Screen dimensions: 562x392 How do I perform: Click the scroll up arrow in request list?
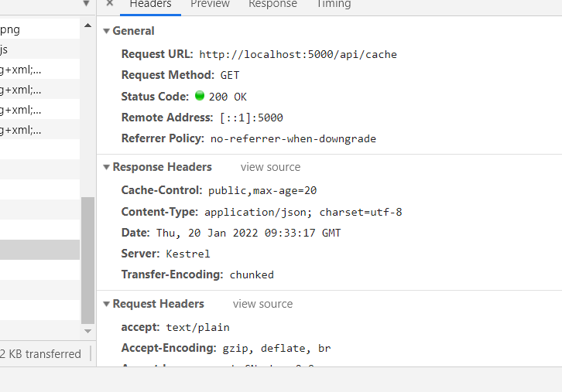pyautogui.click(x=87, y=26)
